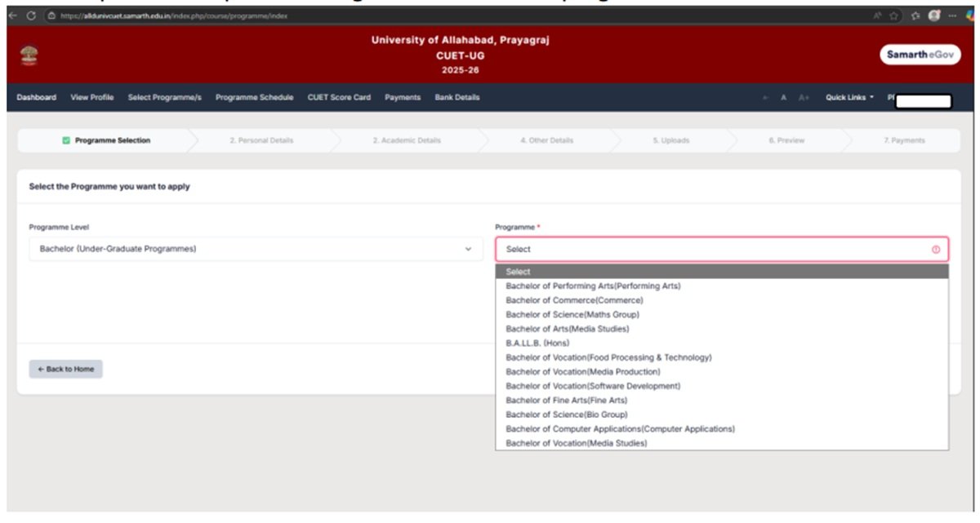980x523 pixels.
Task: Choose Bachelor of Vocation(Software Development)
Action: [x=722, y=386]
